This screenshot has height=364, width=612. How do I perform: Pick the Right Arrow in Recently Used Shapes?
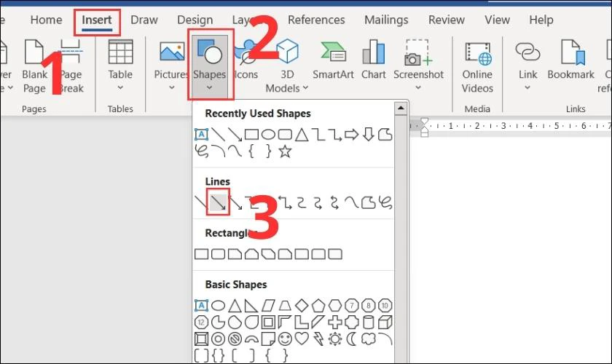[x=352, y=135]
